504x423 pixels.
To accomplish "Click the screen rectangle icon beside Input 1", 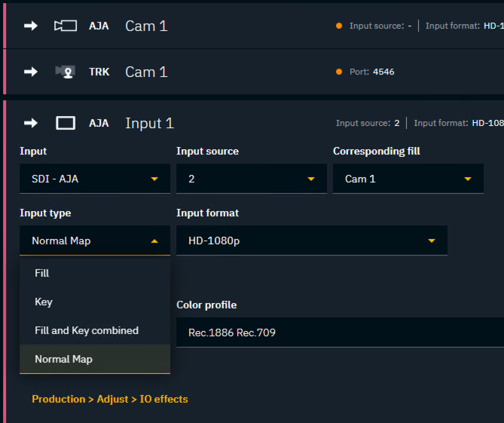I will point(66,123).
